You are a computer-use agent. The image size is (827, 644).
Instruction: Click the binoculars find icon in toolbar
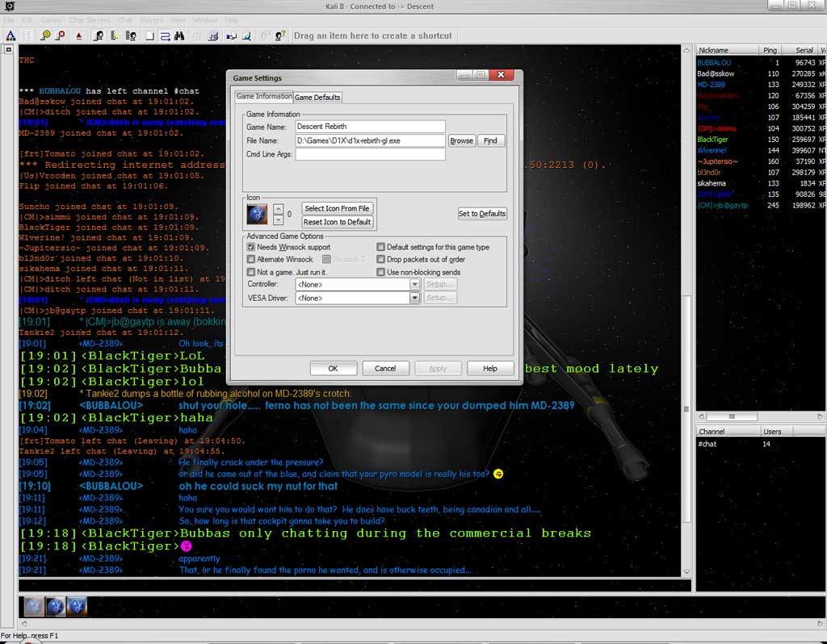click(x=179, y=36)
